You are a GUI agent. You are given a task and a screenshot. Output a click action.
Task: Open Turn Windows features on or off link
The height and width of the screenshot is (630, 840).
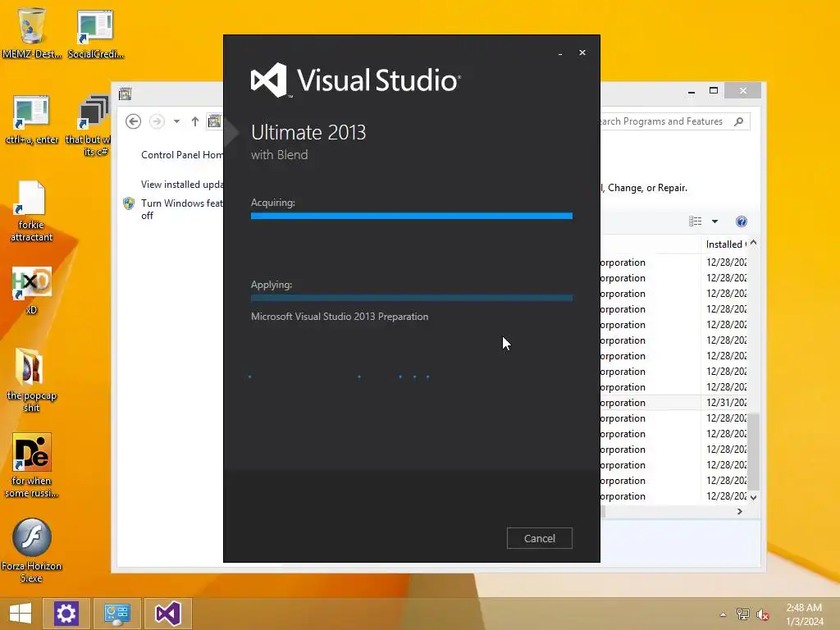(181, 209)
